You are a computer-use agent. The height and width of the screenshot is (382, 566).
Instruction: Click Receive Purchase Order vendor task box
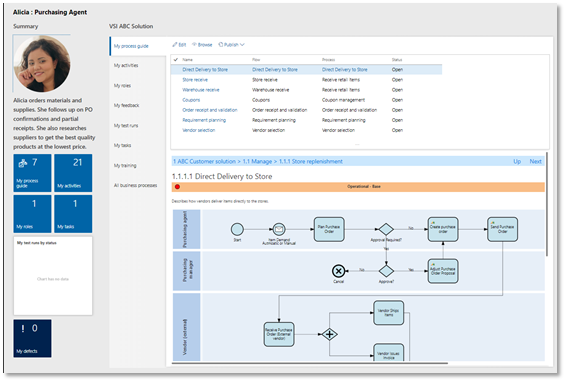[279, 334]
